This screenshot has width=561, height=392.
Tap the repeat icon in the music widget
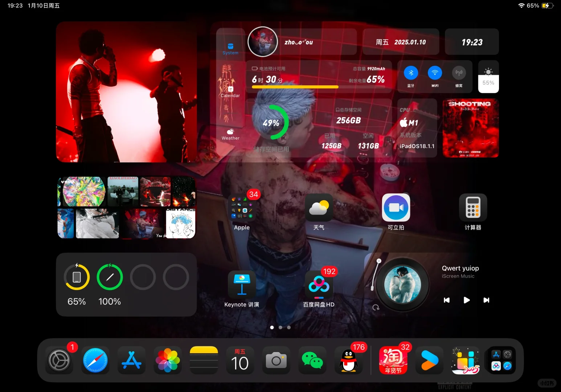point(376,307)
